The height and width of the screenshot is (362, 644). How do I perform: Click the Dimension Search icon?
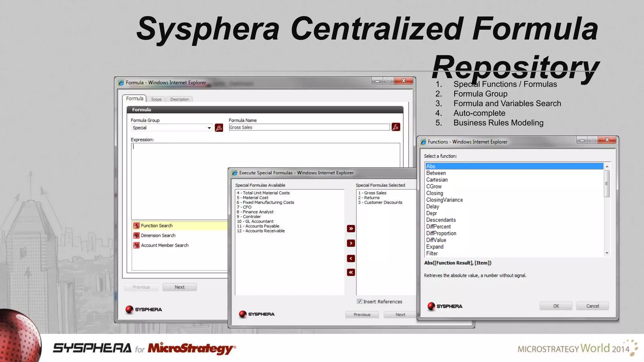click(136, 235)
